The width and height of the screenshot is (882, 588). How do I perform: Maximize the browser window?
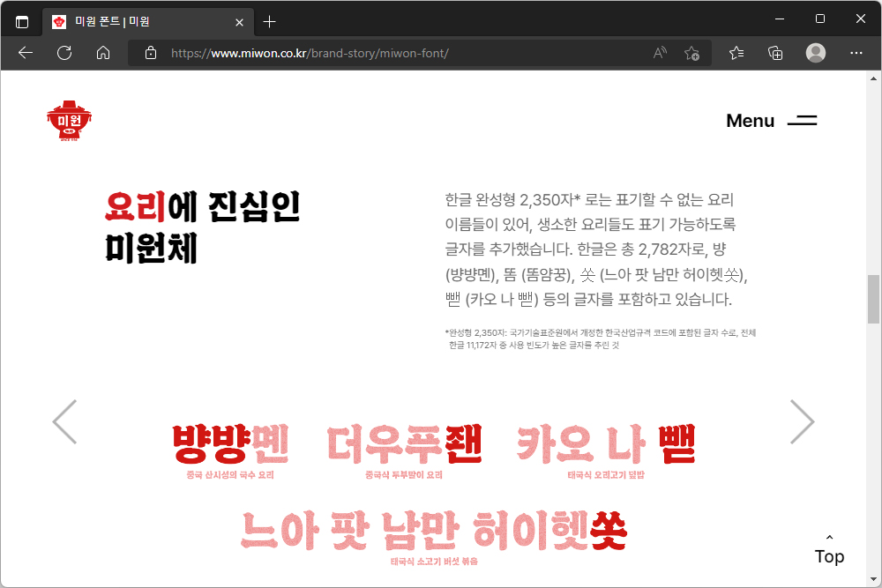tap(820, 19)
